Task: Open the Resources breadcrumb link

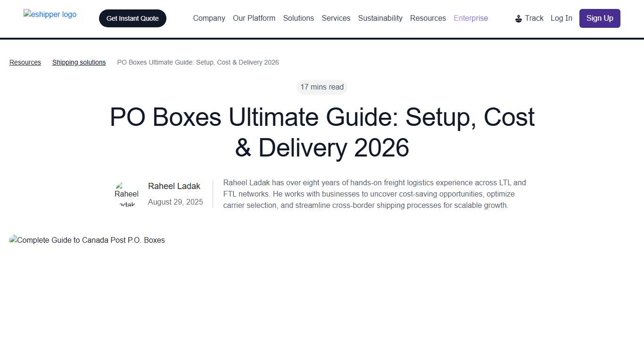Action: tap(25, 62)
